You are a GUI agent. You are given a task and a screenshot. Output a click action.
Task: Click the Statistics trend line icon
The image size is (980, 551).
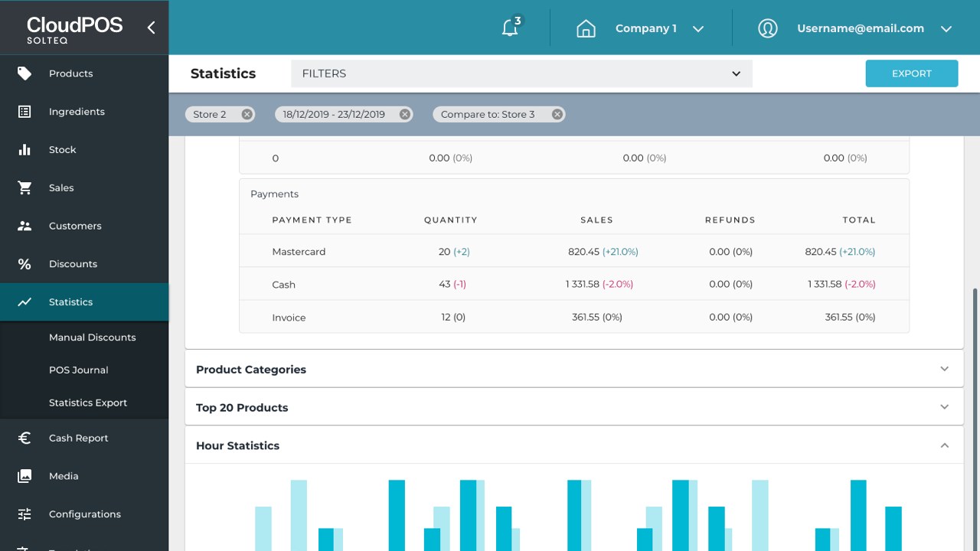[24, 302]
